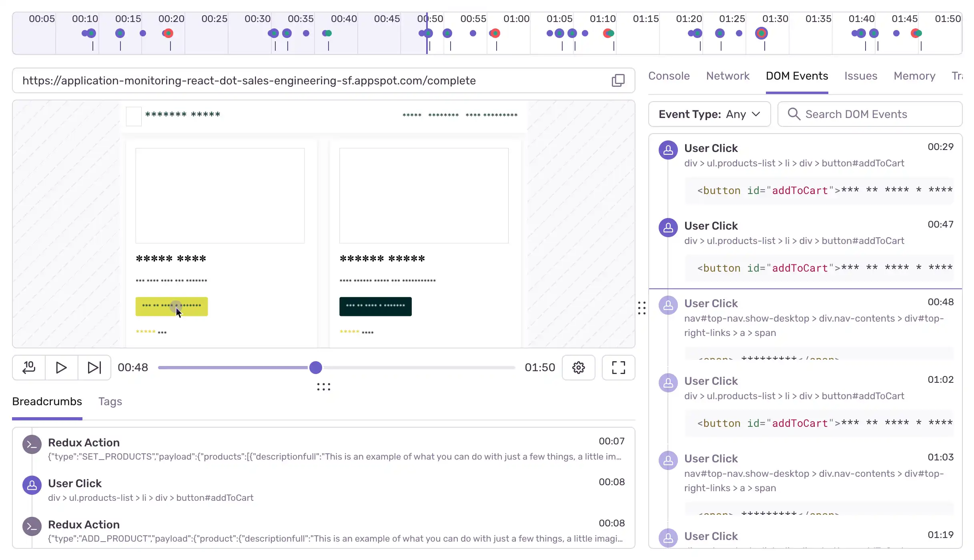Open replay settings gear
974x560 pixels.
578,367
